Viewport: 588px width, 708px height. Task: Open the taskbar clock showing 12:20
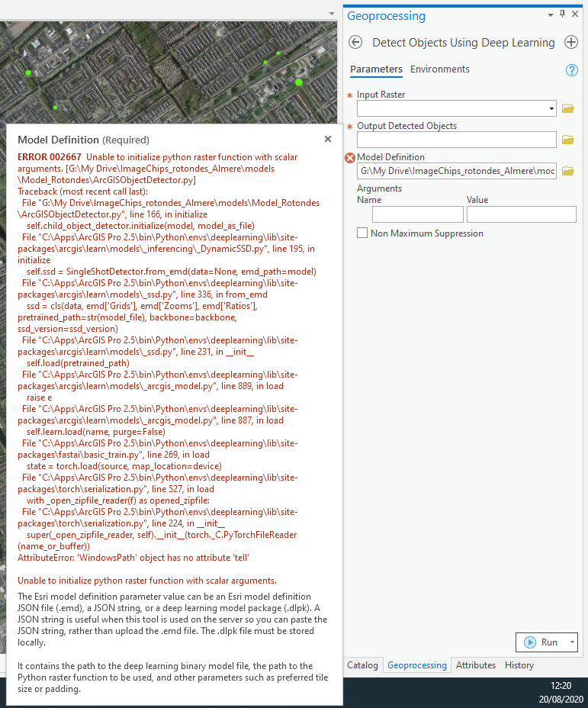click(561, 685)
